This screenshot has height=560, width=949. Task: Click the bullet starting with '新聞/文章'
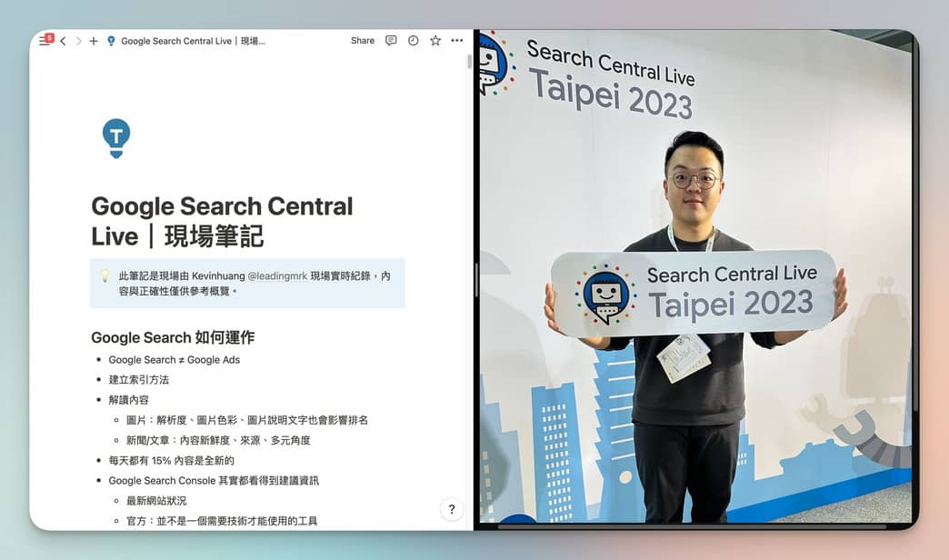[x=218, y=440]
